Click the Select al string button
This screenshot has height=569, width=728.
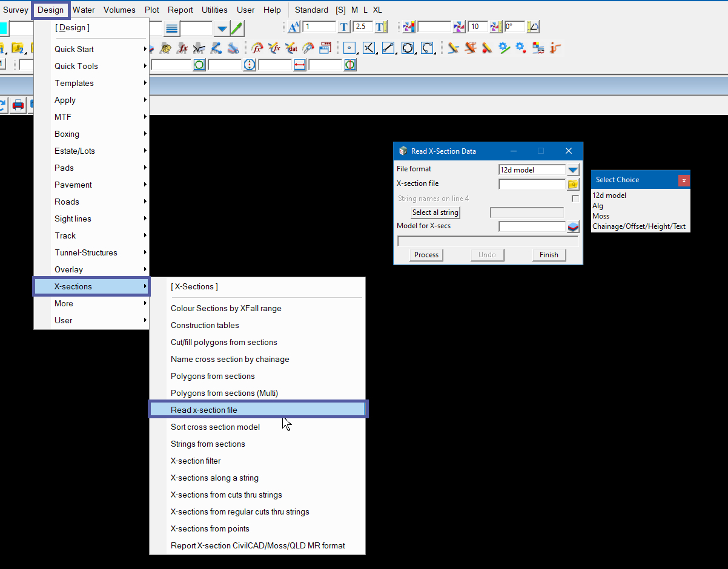point(435,212)
